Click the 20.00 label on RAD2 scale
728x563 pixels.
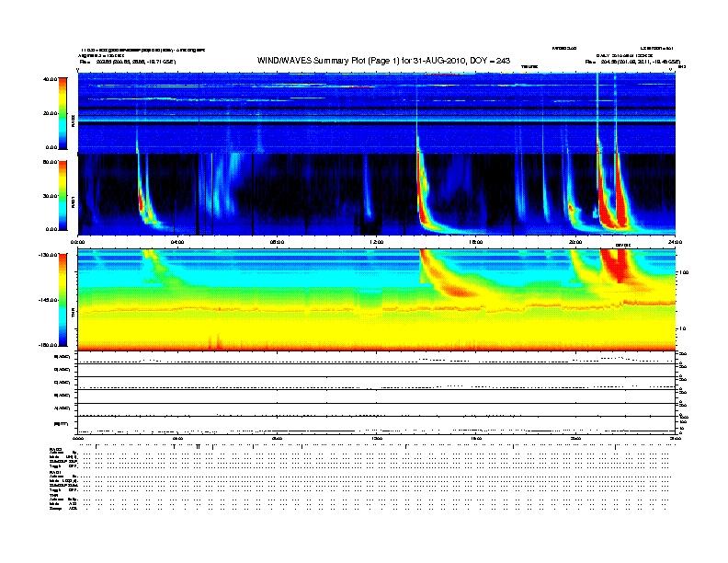point(50,113)
